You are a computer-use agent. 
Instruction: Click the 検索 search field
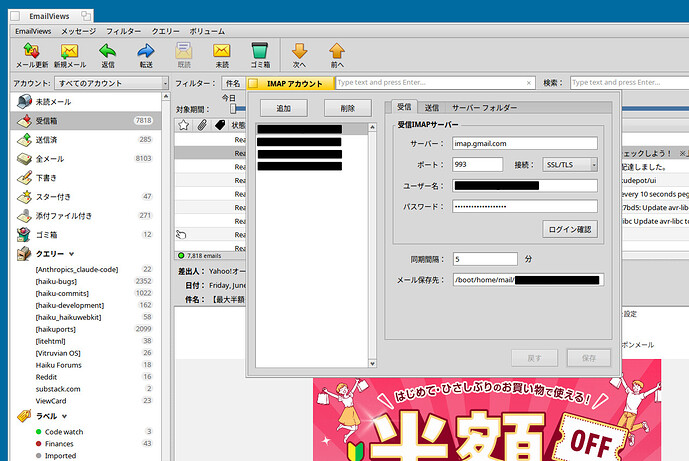[x=629, y=83]
